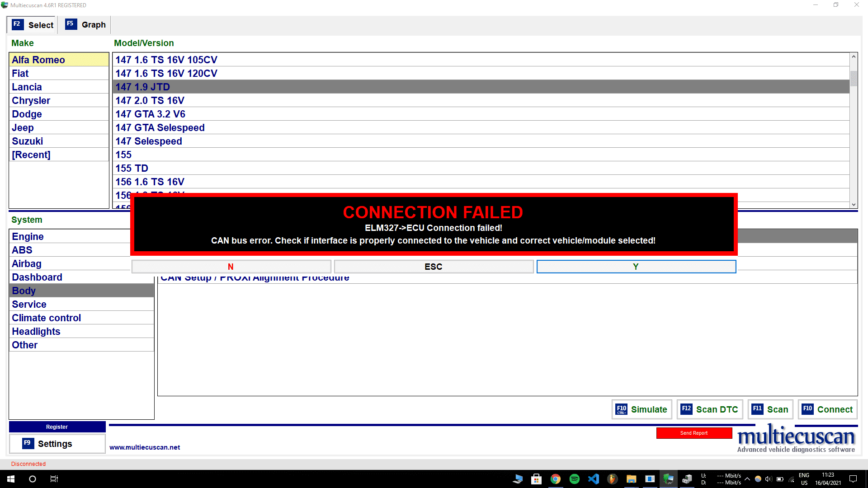Select the Service system
Screen dimensions: 868x488
tap(81, 304)
